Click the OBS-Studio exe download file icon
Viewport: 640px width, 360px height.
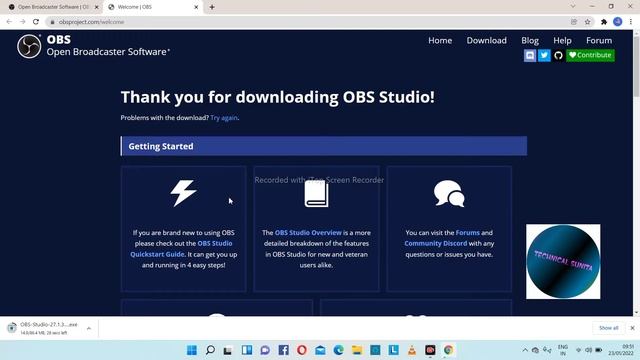click(x=12, y=327)
